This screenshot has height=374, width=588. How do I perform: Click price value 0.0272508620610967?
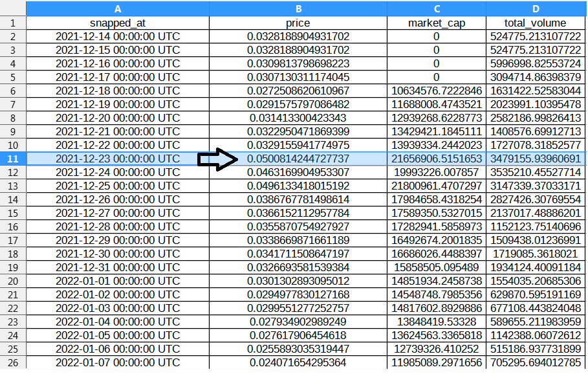click(298, 91)
